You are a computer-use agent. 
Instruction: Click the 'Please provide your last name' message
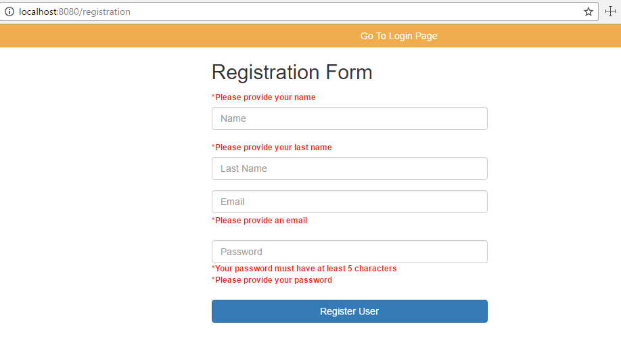[x=272, y=147]
